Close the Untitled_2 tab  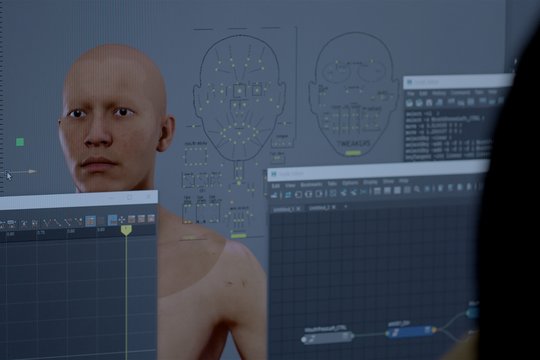(333, 207)
